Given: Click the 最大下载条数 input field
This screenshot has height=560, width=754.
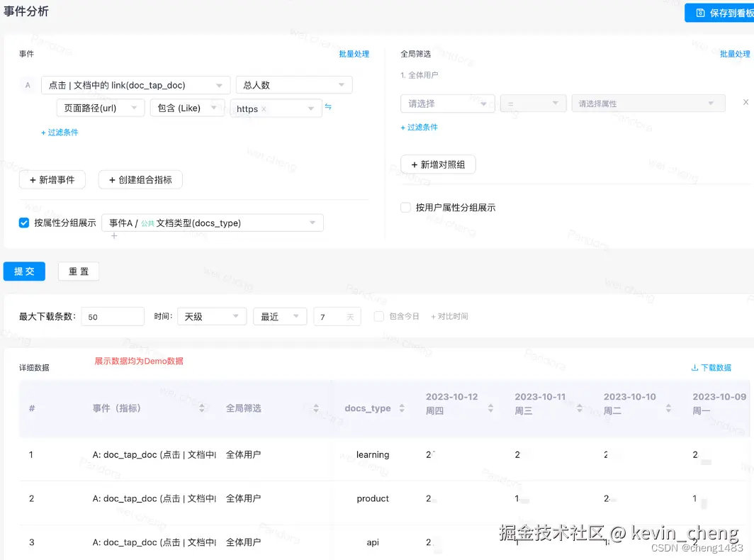Looking at the screenshot, I should 113,317.
